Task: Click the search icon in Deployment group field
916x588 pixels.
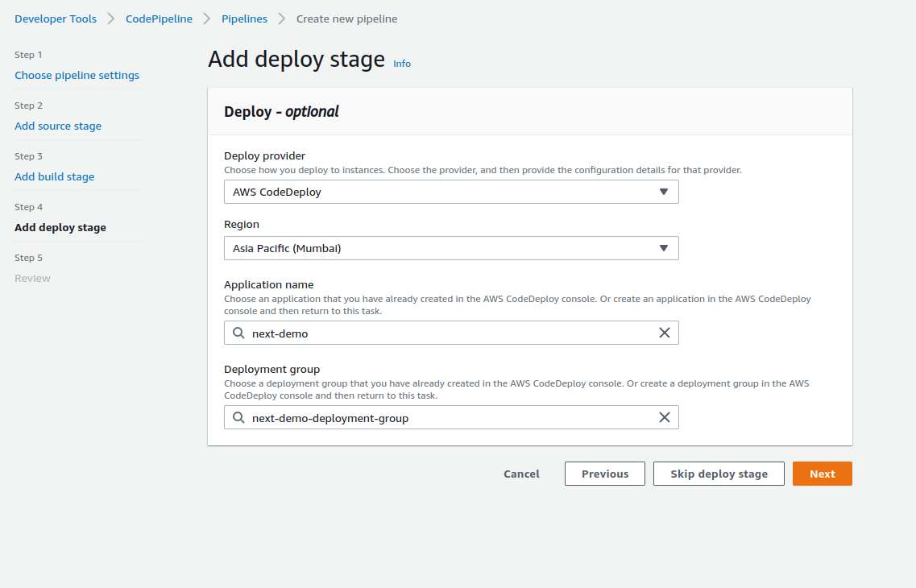Action: tap(238, 417)
